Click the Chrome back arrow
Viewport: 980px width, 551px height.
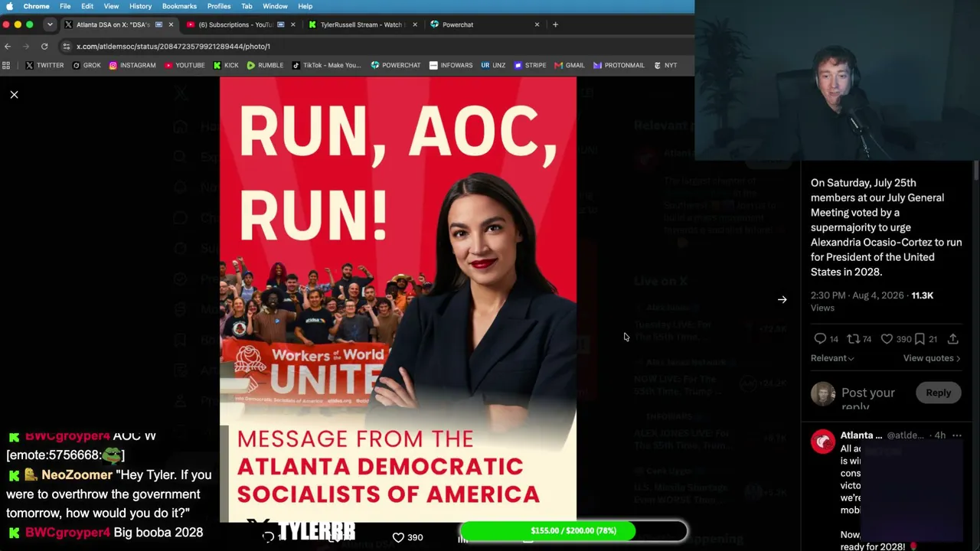tap(8, 46)
